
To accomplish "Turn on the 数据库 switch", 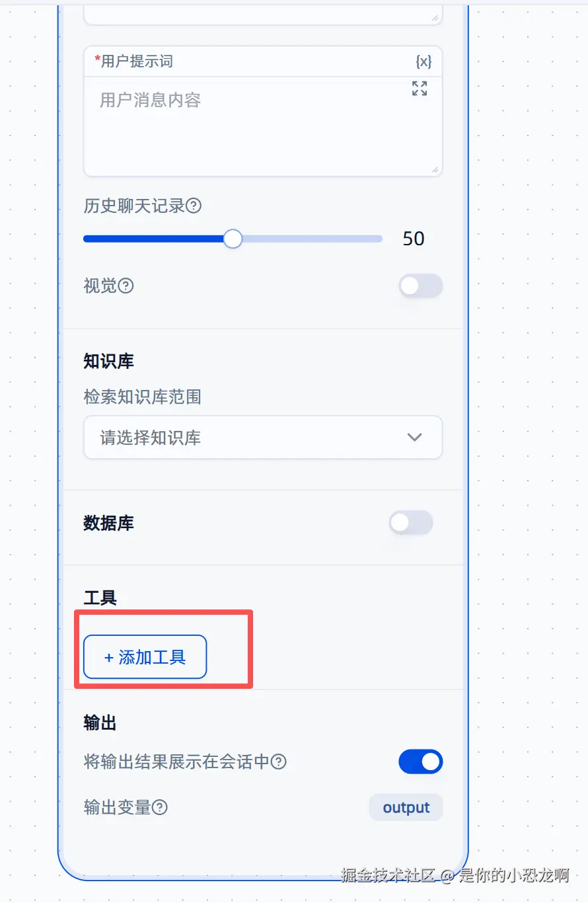I will pyautogui.click(x=410, y=523).
